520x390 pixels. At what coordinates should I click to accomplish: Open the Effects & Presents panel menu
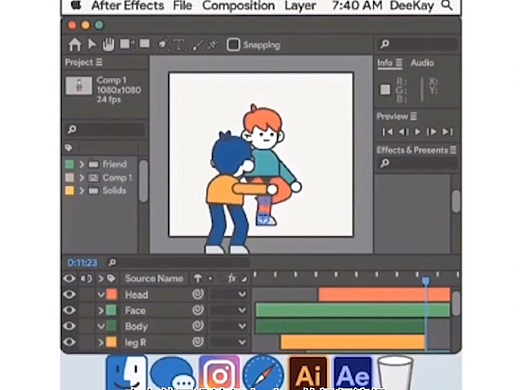click(453, 150)
